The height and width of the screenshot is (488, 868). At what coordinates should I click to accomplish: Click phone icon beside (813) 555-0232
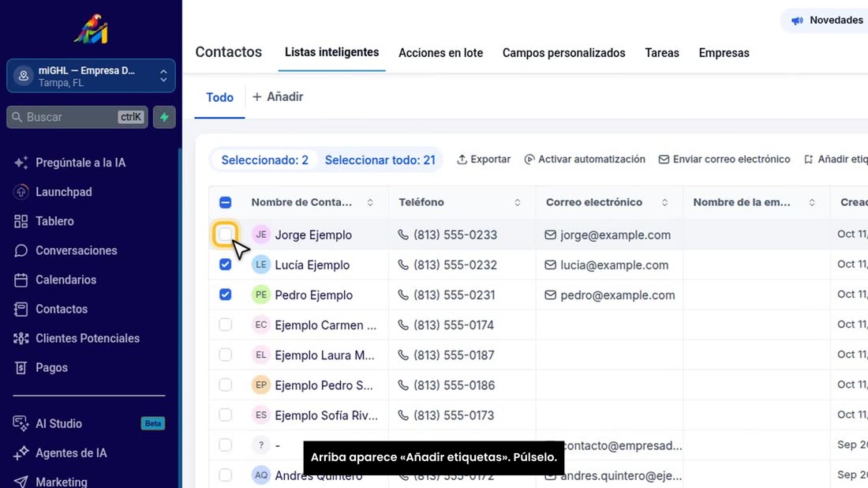[x=403, y=265]
